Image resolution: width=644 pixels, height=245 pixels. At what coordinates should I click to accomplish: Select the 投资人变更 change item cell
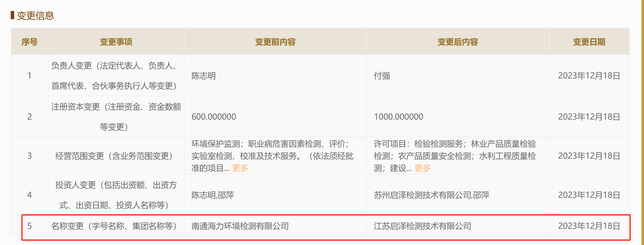click(x=116, y=195)
